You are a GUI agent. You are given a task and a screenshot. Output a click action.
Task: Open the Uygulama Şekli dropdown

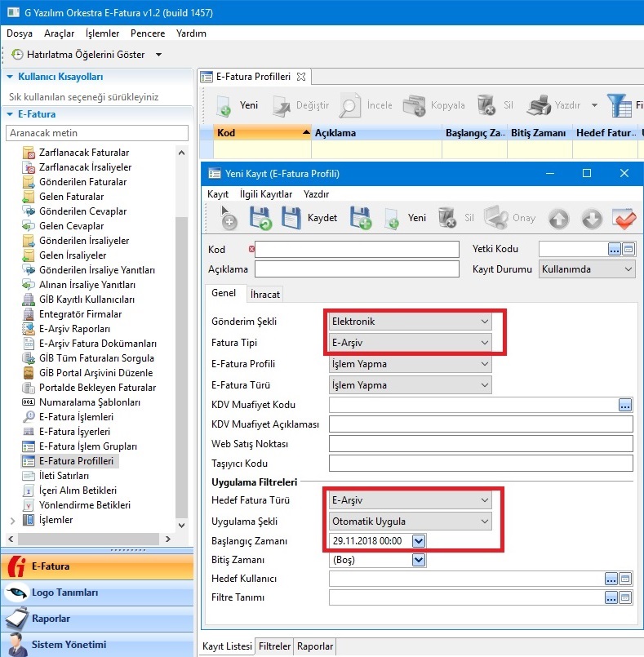point(411,522)
